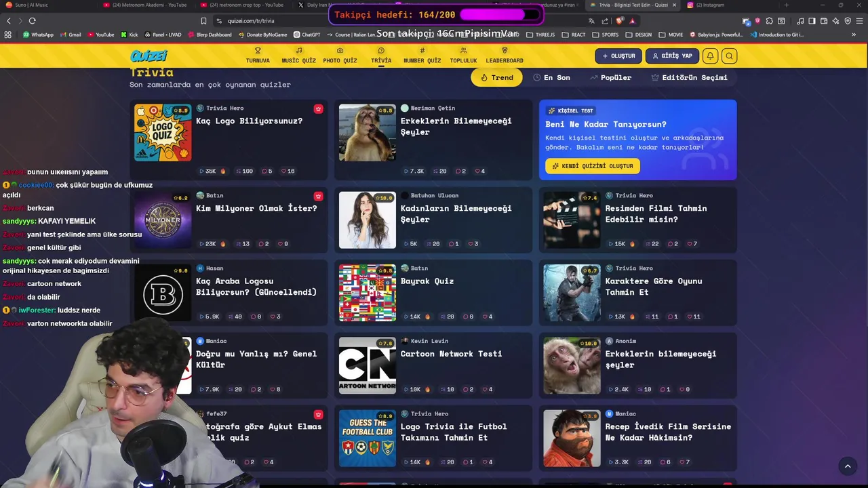This screenshot has height=488, width=868.
Task: Click the Cartoon Network logo thumbnail
Action: click(368, 365)
